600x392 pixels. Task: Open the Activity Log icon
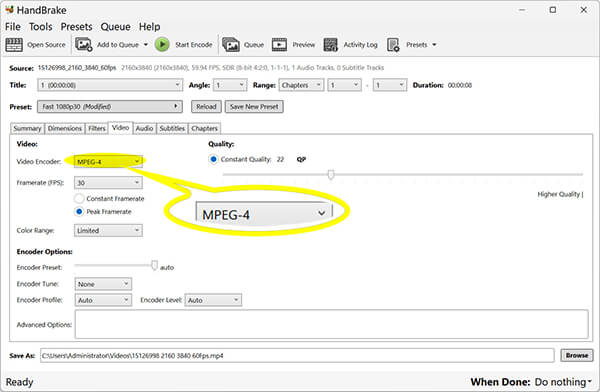pyautogui.click(x=331, y=45)
